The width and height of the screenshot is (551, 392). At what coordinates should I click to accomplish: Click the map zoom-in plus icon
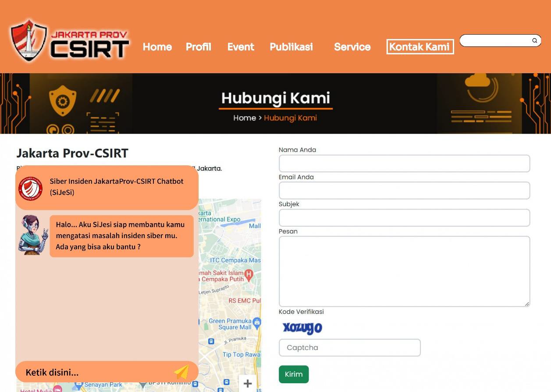[247, 383]
